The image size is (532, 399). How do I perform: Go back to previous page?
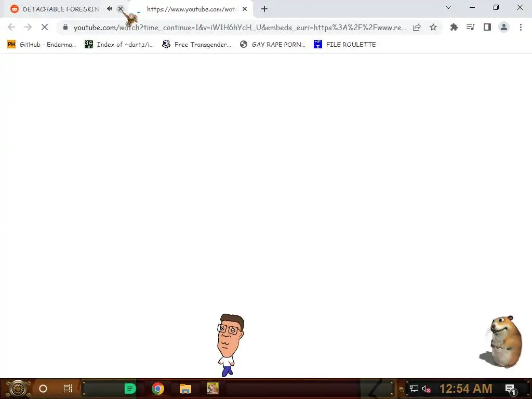pos(11,27)
